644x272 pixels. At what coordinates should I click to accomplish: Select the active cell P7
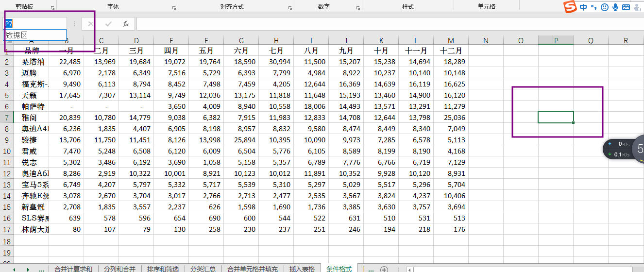(556, 117)
